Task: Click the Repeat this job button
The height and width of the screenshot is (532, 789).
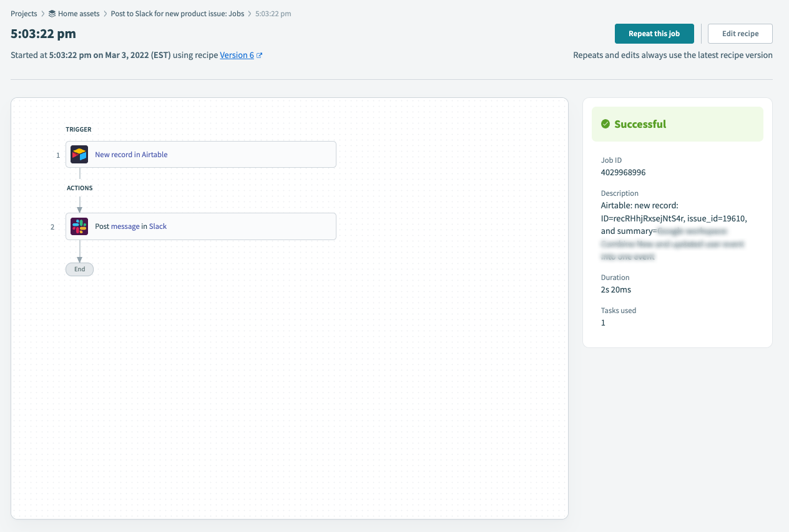Action: pyautogui.click(x=654, y=34)
